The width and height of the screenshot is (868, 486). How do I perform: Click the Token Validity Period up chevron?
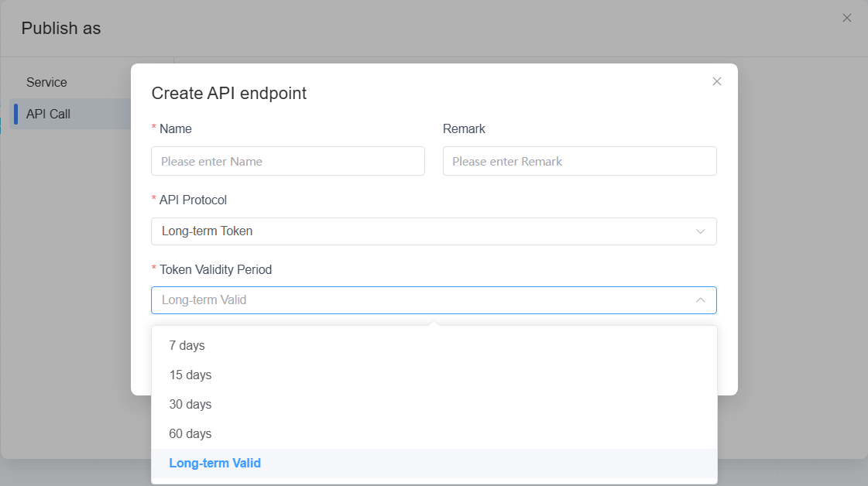pos(700,300)
